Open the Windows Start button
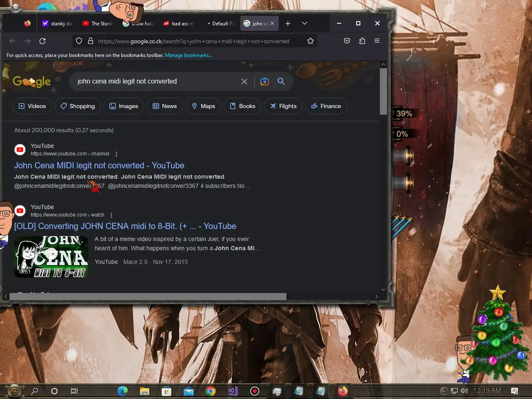532x399 pixels. 14,391
